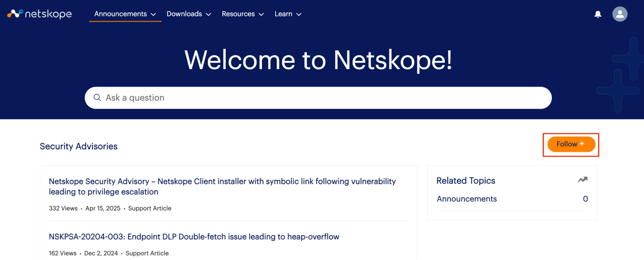This screenshot has width=644, height=260.
Task: Focus the Ask a question search box
Action: [x=318, y=98]
